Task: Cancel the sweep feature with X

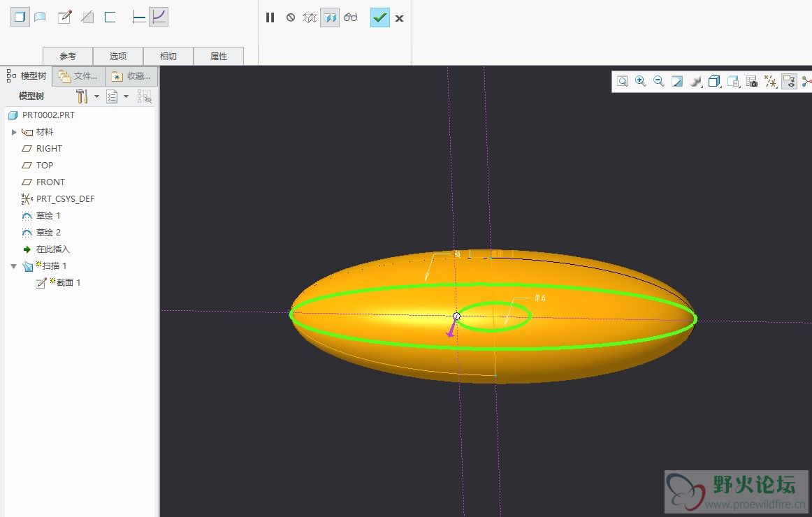Action: point(399,18)
